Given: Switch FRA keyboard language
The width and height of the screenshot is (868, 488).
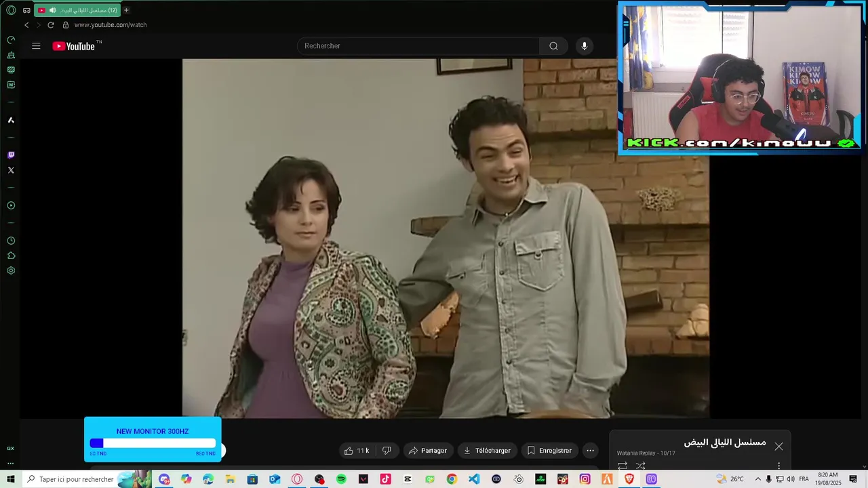Looking at the screenshot, I should (x=804, y=479).
